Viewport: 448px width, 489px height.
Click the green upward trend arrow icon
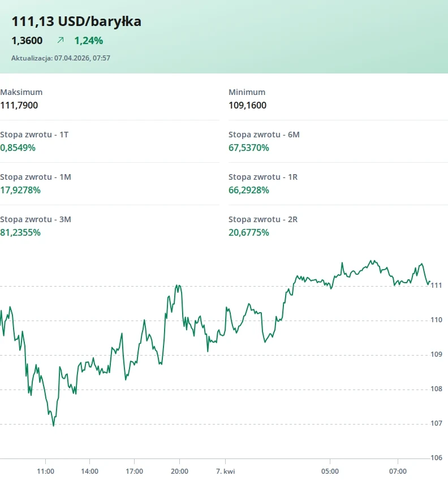coord(61,40)
